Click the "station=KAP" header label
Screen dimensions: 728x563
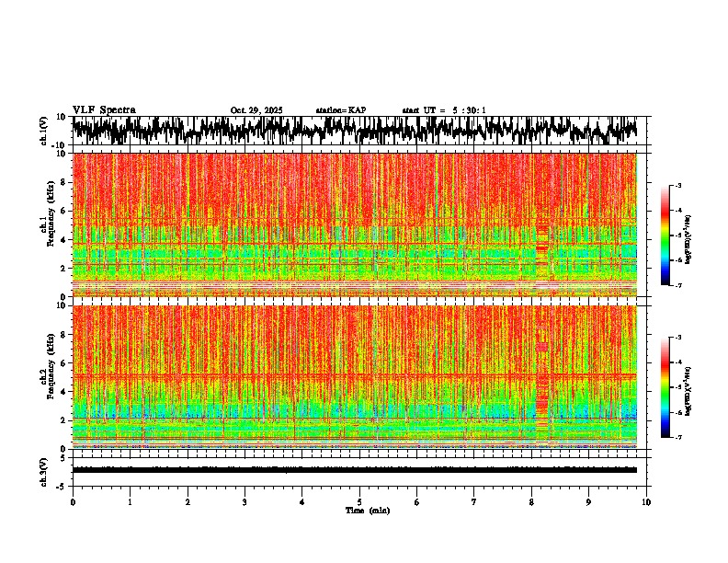[341, 110]
